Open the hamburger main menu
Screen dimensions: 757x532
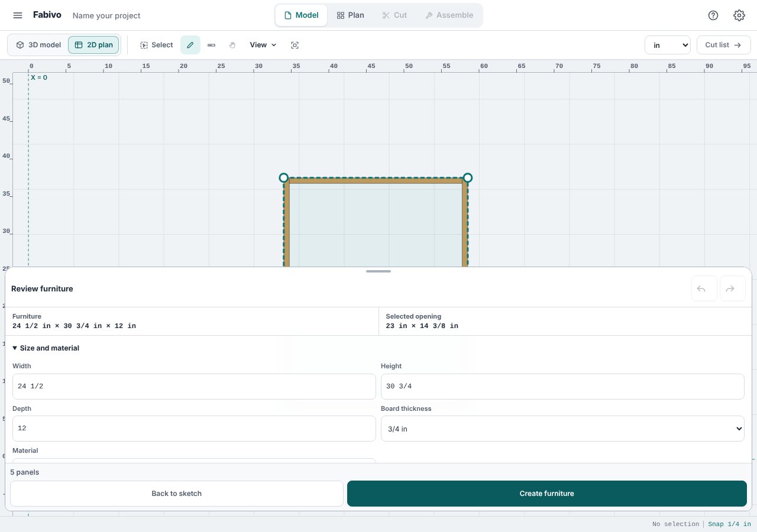[x=18, y=15]
